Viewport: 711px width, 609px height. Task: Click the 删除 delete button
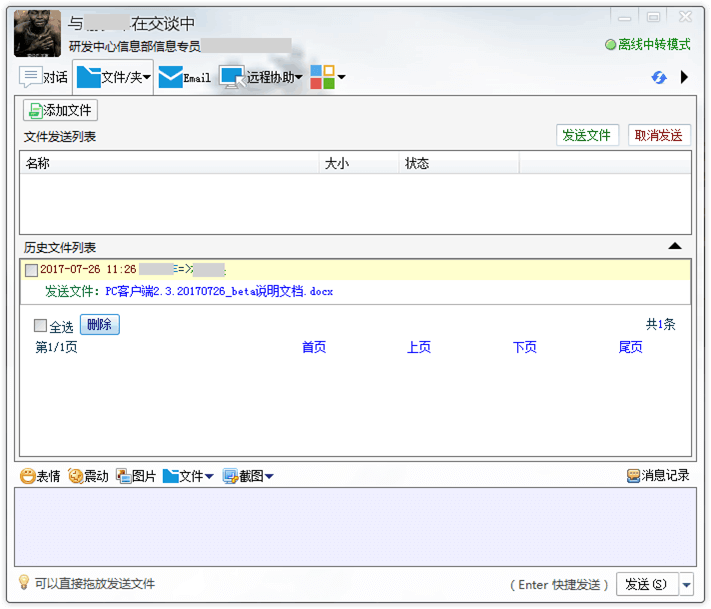(99, 325)
